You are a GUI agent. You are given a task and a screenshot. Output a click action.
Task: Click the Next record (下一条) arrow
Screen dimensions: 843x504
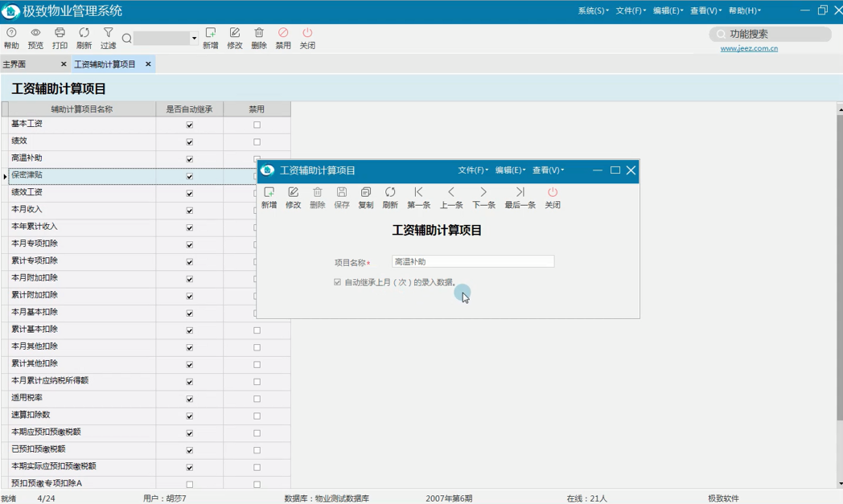pos(483,198)
